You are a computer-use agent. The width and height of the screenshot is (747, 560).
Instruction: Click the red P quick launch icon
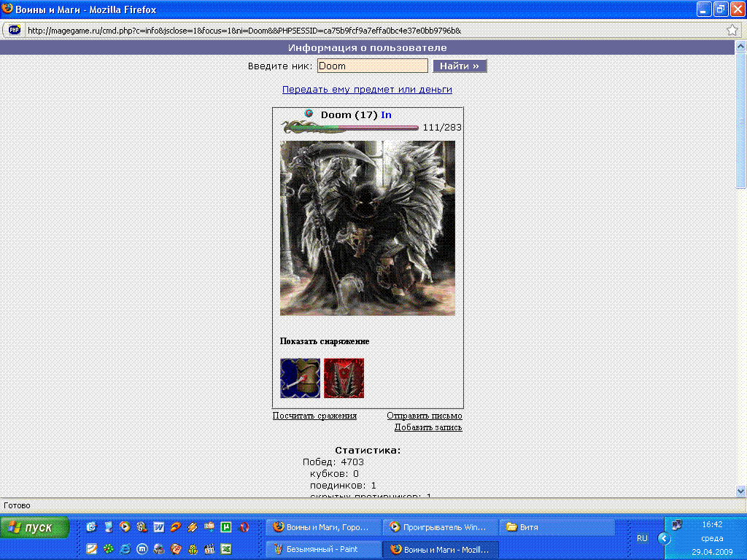pyautogui.click(x=176, y=549)
